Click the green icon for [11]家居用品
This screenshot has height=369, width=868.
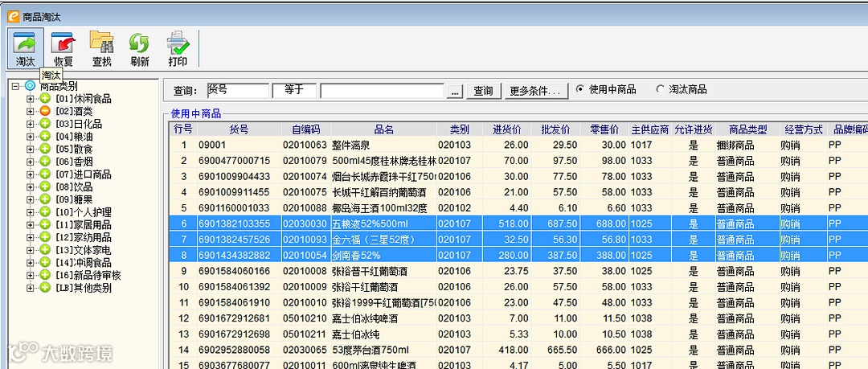pyautogui.click(x=45, y=225)
